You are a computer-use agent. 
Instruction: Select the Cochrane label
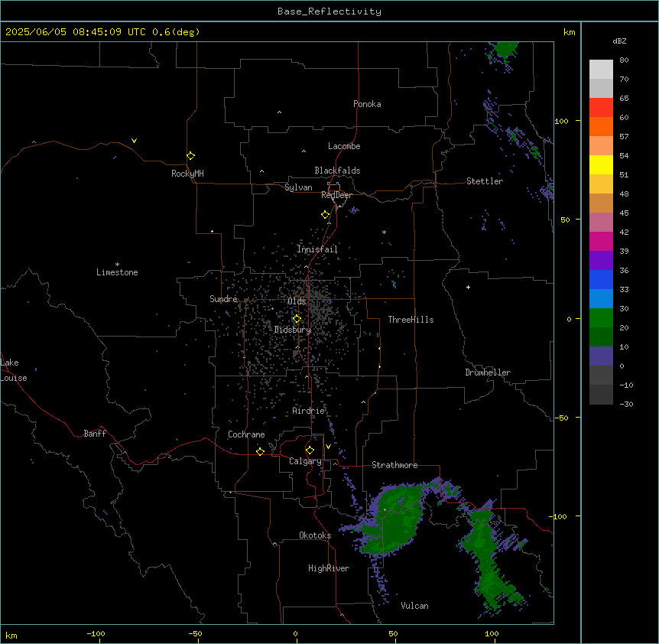pyautogui.click(x=246, y=434)
